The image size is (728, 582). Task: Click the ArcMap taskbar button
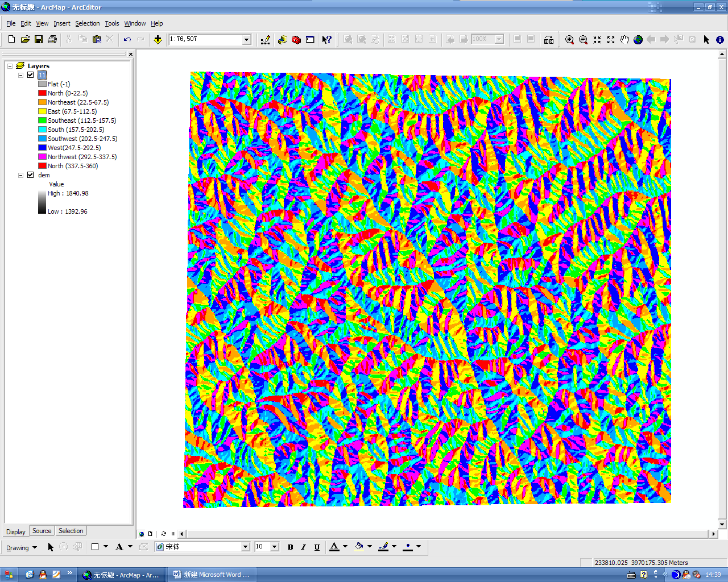122,575
